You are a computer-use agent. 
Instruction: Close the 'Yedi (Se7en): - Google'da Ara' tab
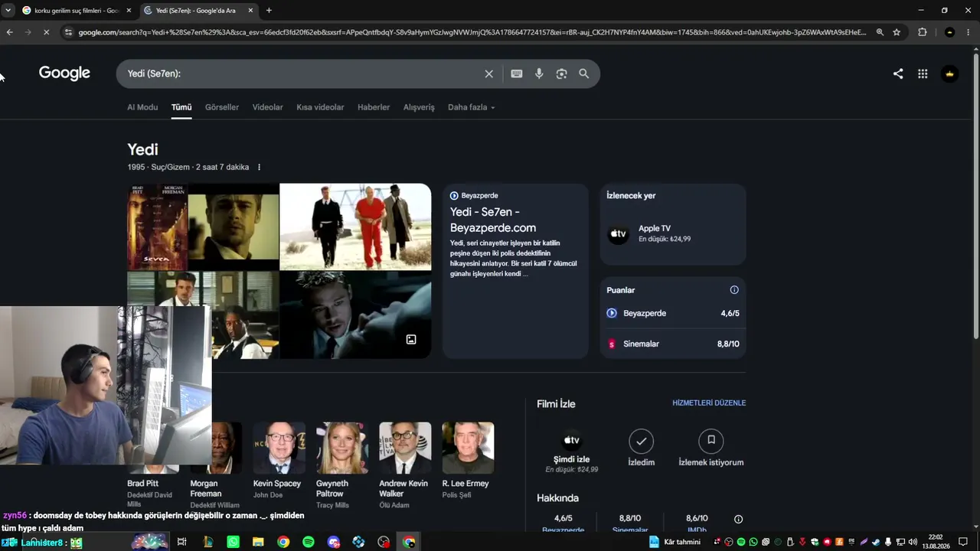click(250, 11)
